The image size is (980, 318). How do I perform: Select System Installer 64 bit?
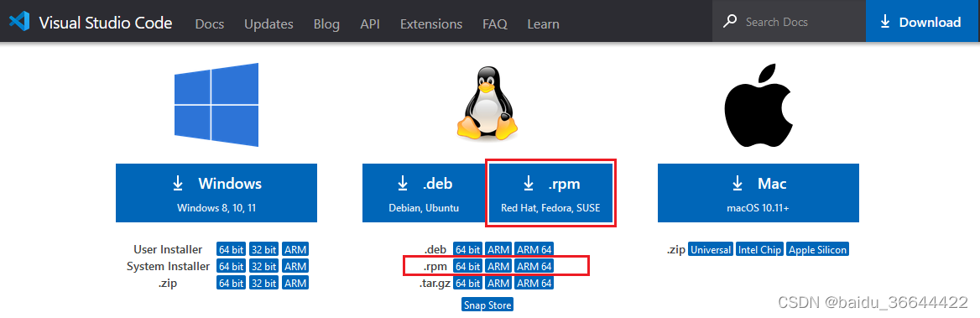point(231,266)
